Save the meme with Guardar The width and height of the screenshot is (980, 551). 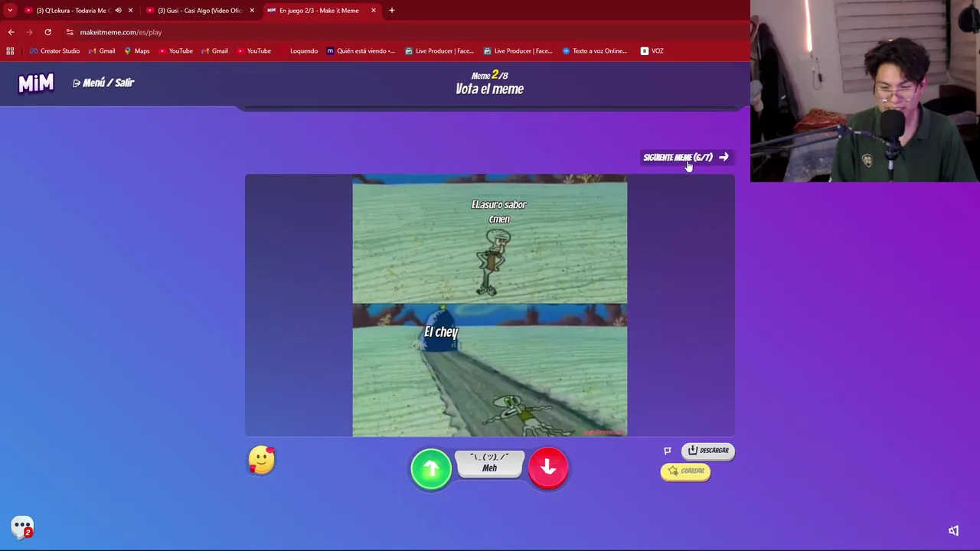(686, 471)
